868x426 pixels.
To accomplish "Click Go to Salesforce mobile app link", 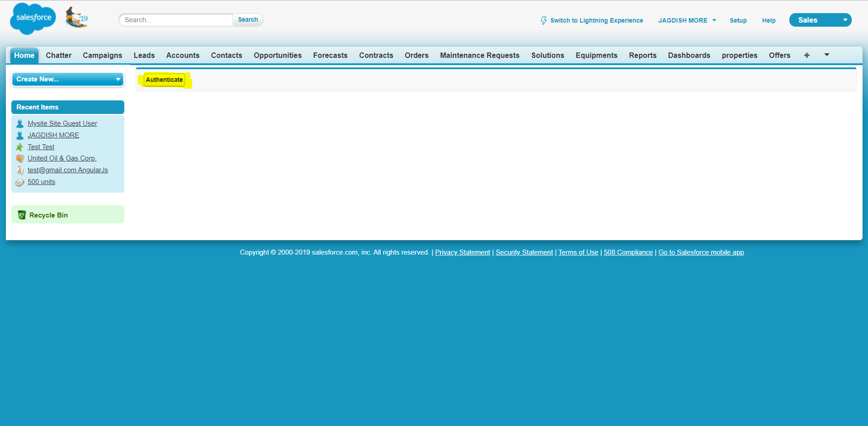I will pos(701,252).
